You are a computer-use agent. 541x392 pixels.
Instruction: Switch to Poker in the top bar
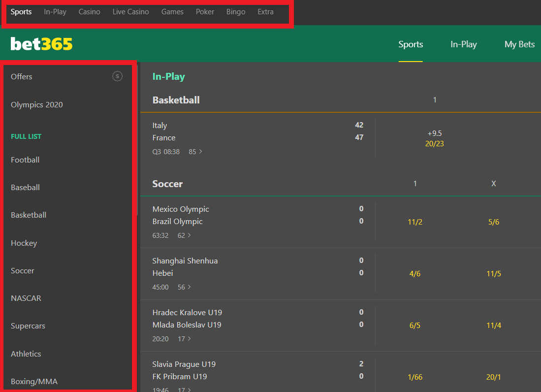[205, 12]
